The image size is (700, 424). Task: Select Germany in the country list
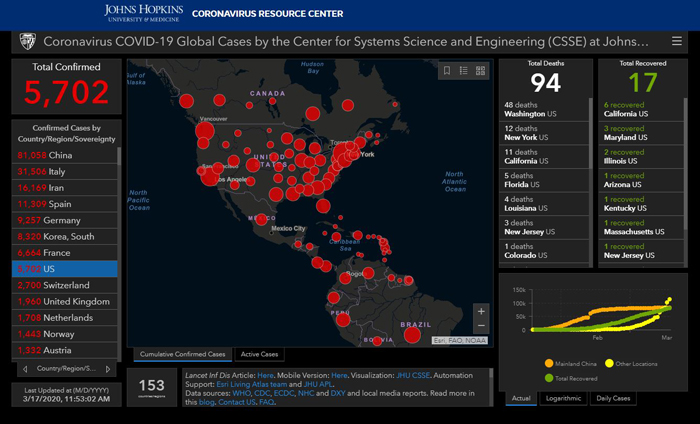click(65, 220)
